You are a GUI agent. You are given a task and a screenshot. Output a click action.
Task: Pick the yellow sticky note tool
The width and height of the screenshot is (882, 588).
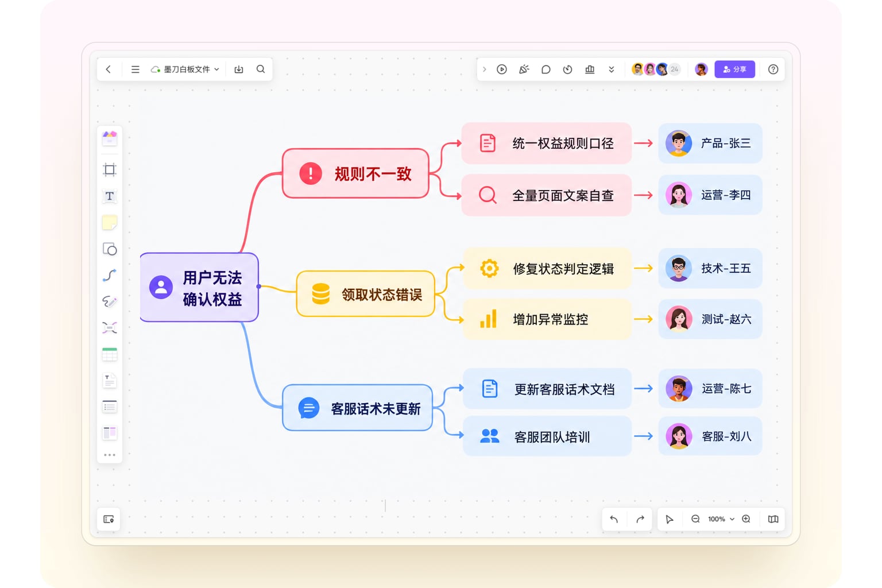click(110, 223)
